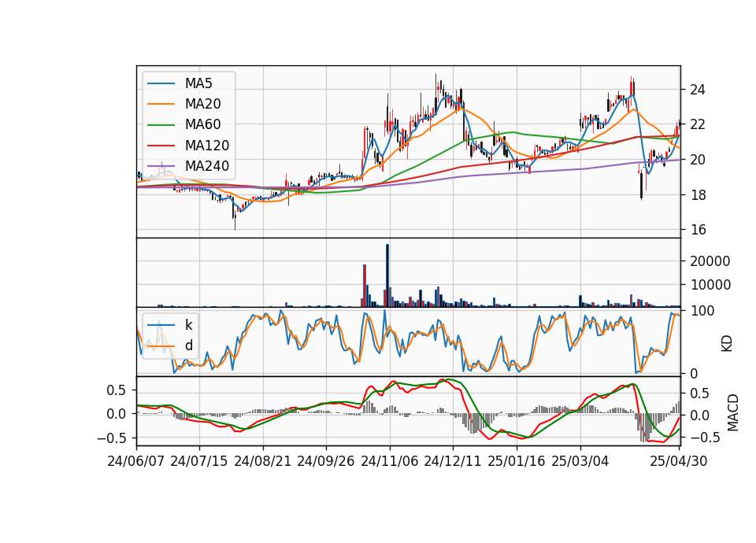Viewport: 756px width, 543px height.
Task: Click the purple MA240 legend line
Action: click(x=161, y=166)
